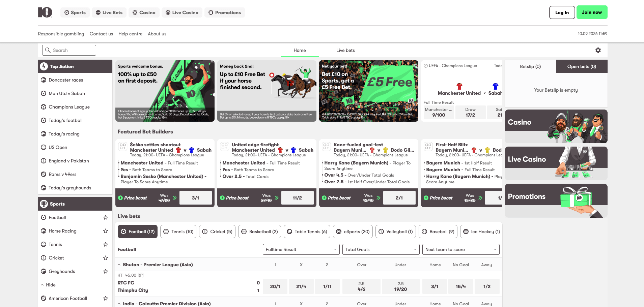
Task: Click the Top Action lightning icon
Action: 44,66
